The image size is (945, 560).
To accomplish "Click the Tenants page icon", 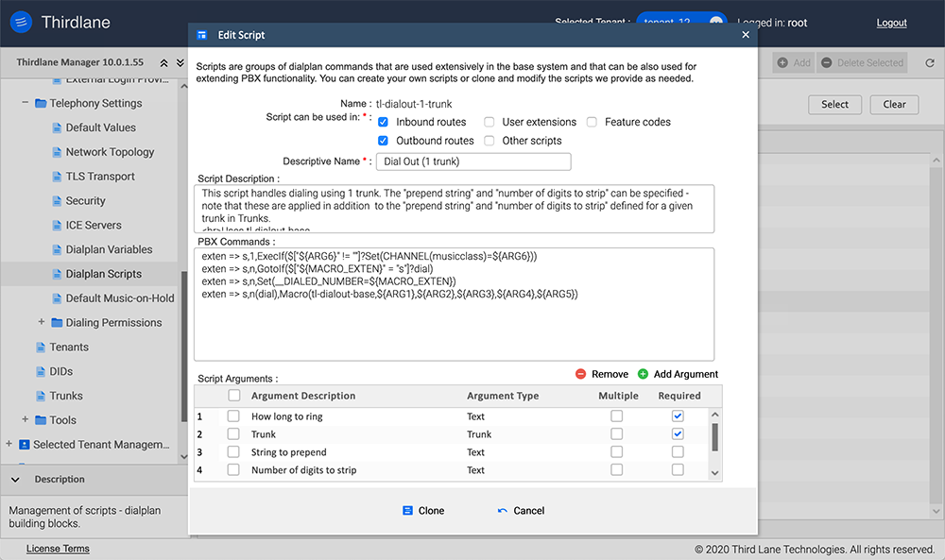I will tap(41, 348).
